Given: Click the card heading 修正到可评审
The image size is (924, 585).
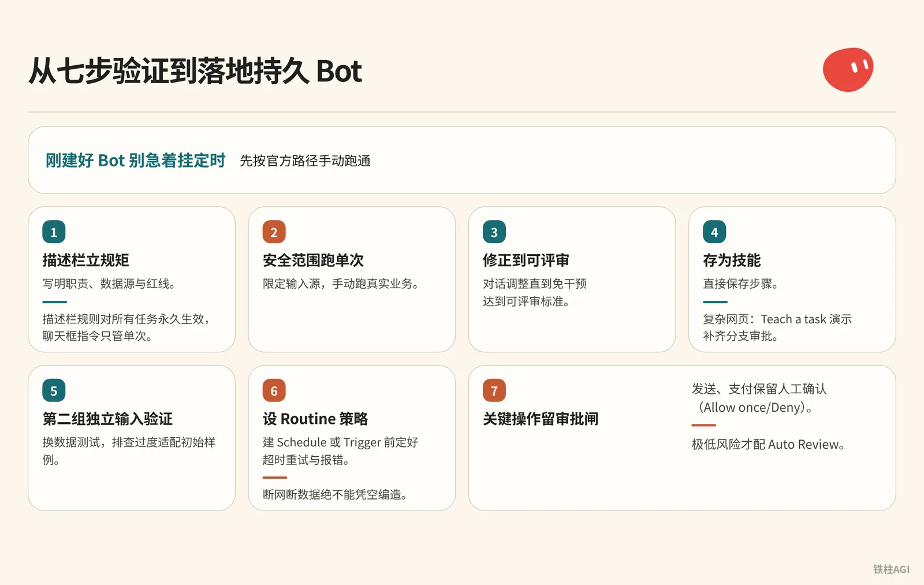Looking at the screenshot, I should (x=526, y=260).
